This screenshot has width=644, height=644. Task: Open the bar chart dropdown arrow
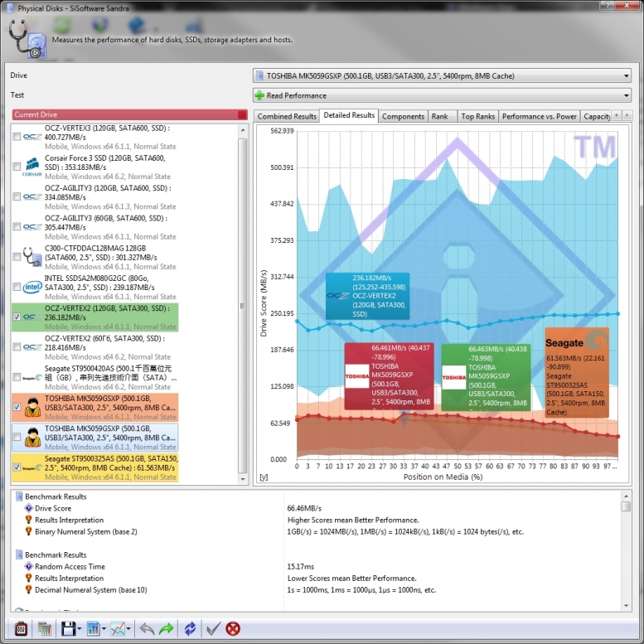[104, 629]
